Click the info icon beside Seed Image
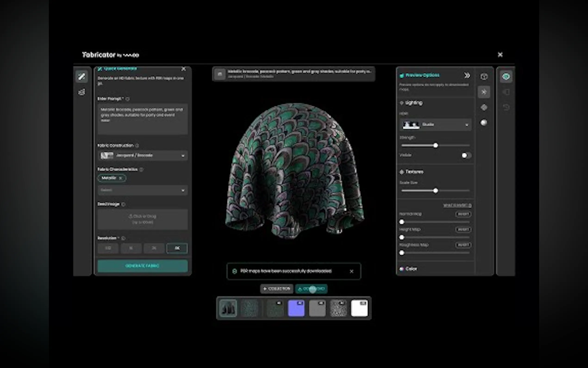This screenshot has height=368, width=588. (123, 204)
